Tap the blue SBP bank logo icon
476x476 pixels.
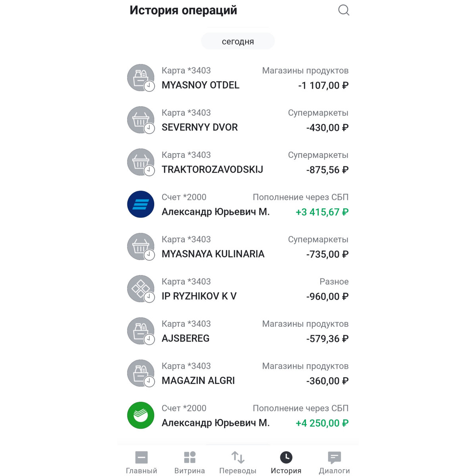[x=141, y=204]
